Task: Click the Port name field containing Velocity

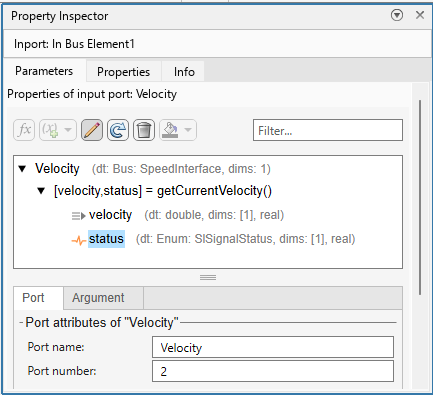Action: (273, 347)
